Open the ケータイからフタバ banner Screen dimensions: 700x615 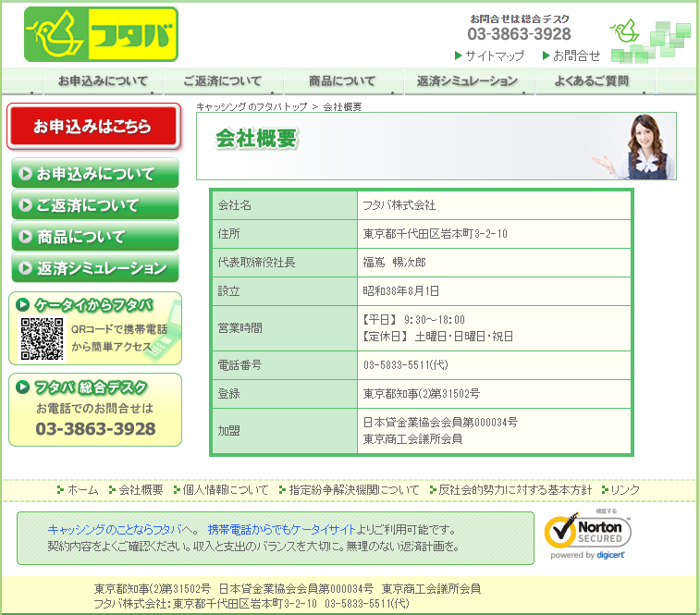[x=95, y=328]
